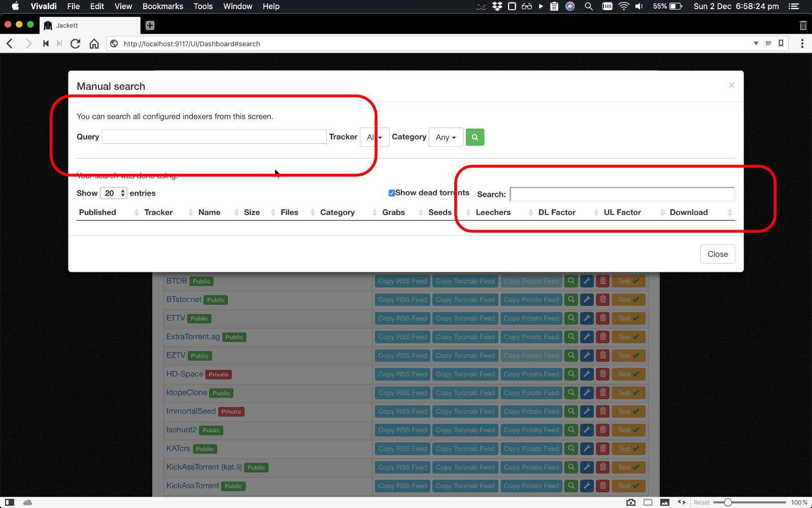Click the wrench icon to configure HD-Space

pyautogui.click(x=587, y=374)
